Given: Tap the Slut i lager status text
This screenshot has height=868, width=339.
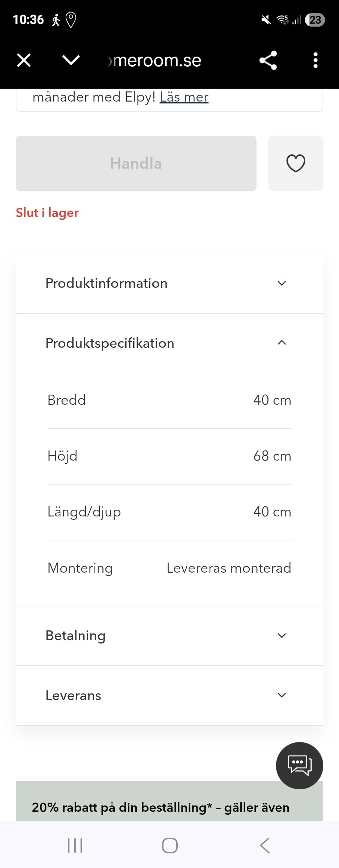Looking at the screenshot, I should point(47,213).
